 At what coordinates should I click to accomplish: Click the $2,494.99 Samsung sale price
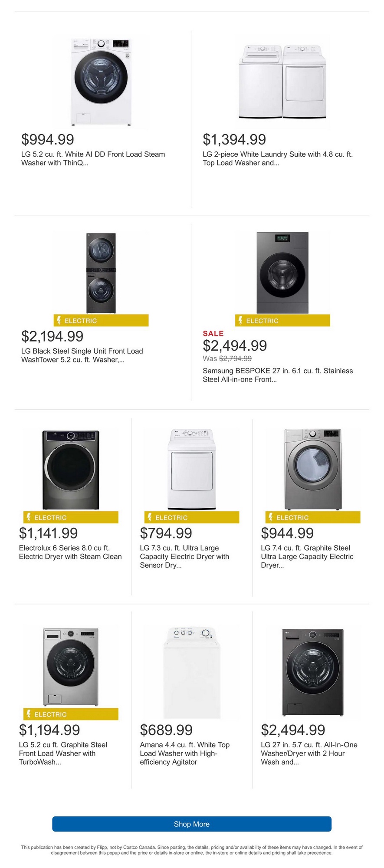pos(235,346)
